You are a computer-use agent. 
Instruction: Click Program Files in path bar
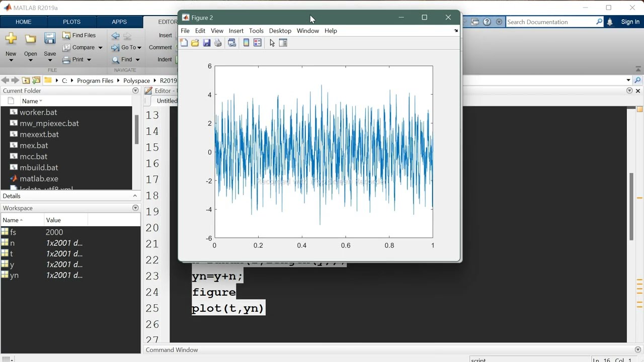95,80
